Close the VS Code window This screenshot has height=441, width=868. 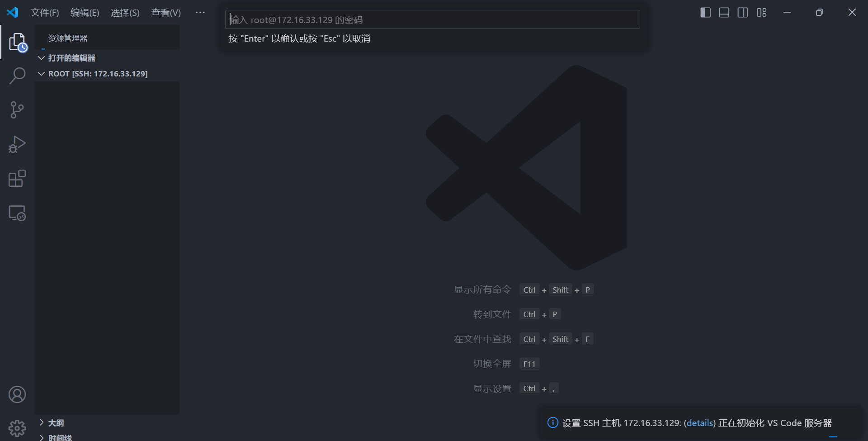(x=852, y=12)
